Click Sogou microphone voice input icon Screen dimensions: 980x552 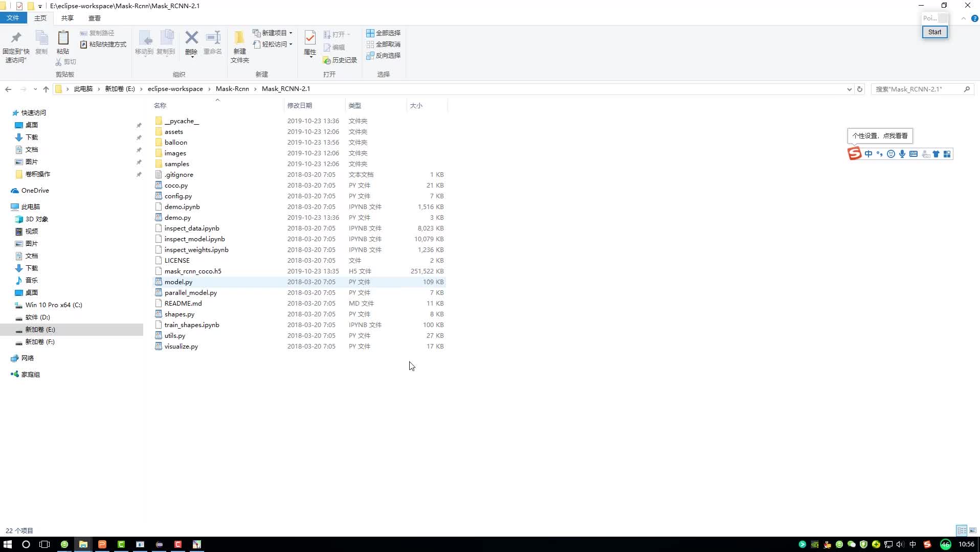pos(902,154)
